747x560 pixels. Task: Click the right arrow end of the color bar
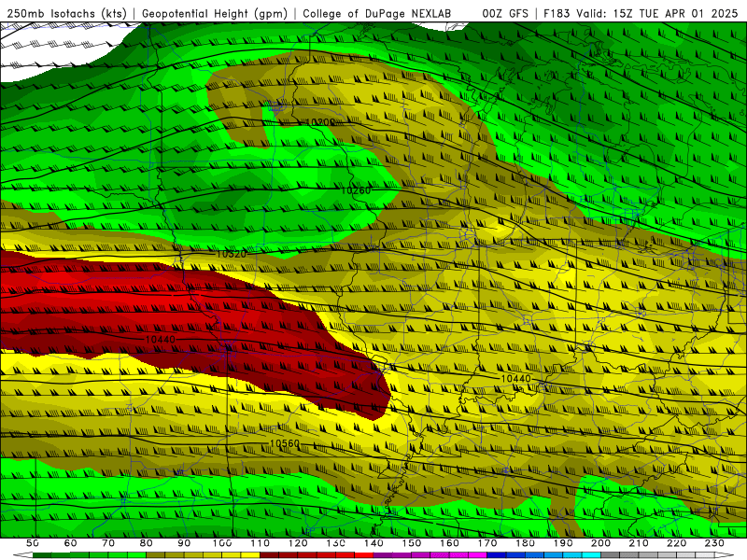point(725,555)
